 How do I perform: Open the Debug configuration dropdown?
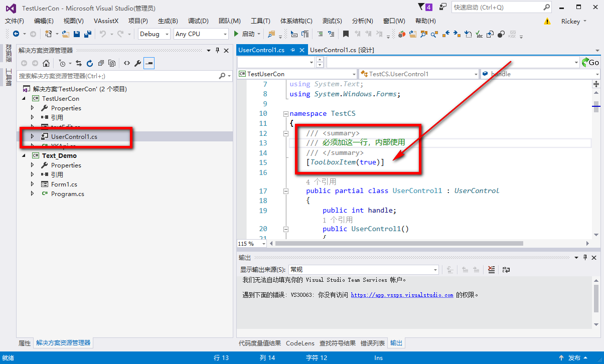pyautogui.click(x=155, y=34)
